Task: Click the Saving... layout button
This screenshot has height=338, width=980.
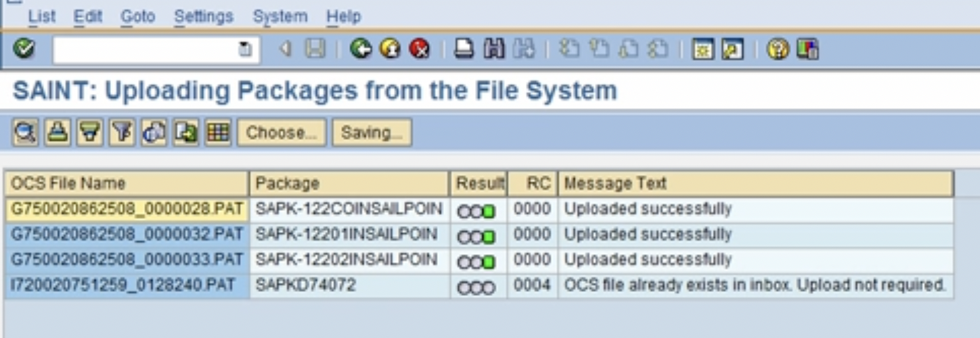Action: [372, 132]
